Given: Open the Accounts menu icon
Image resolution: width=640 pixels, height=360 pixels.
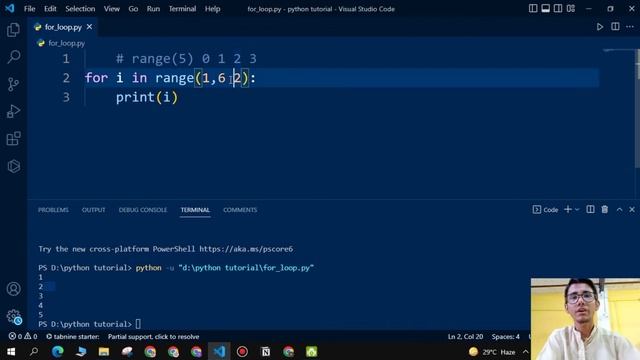Looking at the screenshot, I should click(x=13, y=289).
